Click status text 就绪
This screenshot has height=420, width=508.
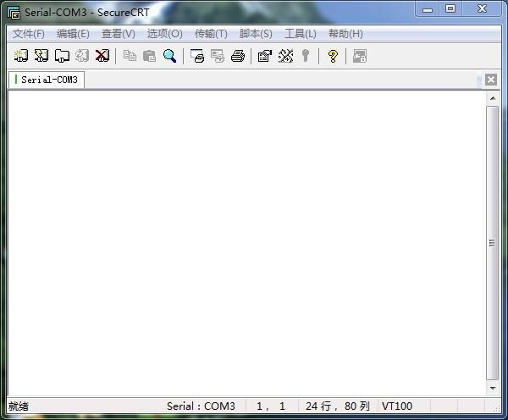tap(19, 406)
